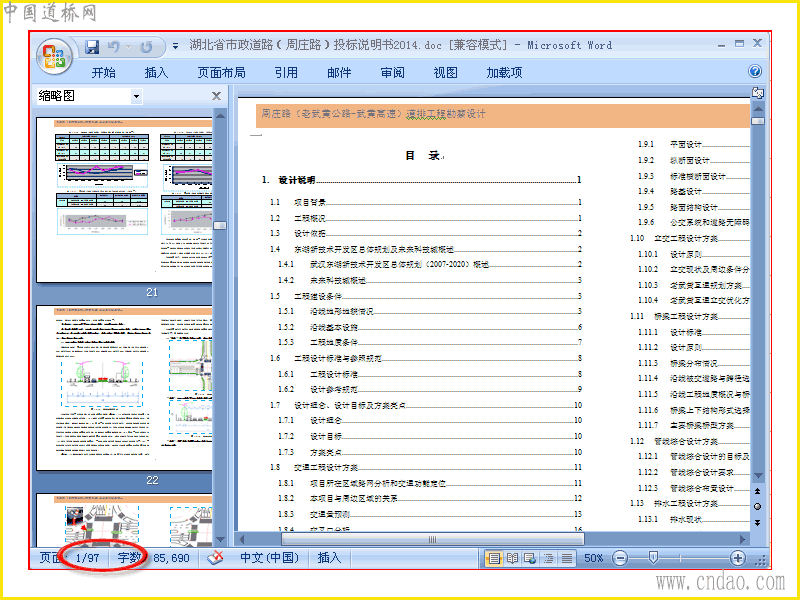Click the Select Browse Object circle button
800x600 pixels.
pos(758,507)
